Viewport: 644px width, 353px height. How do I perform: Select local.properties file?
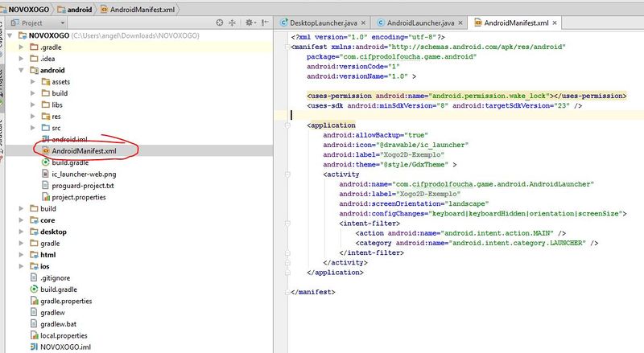point(138,335)
